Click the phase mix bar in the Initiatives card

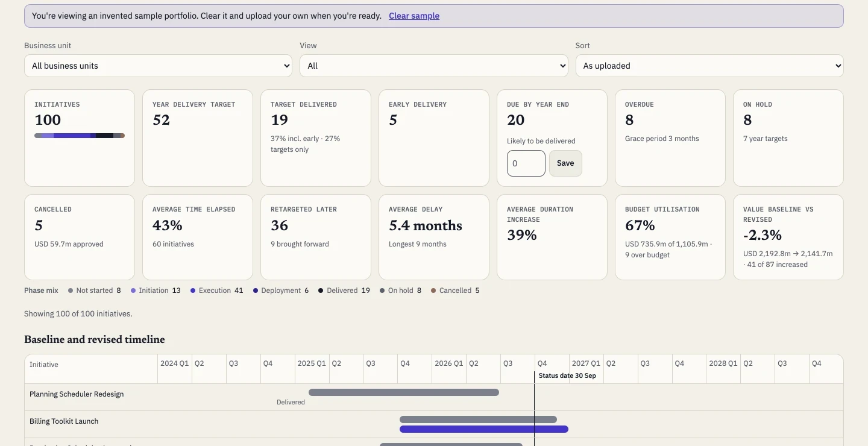(x=80, y=136)
